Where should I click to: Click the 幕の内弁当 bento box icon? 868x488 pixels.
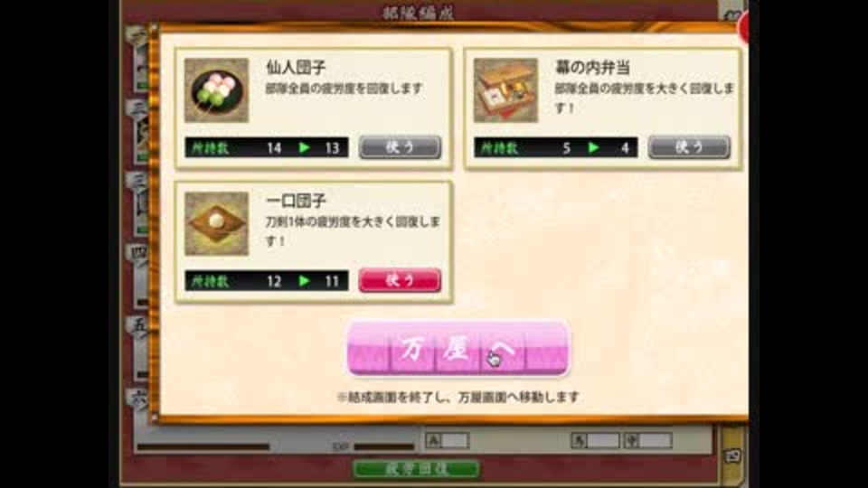(506, 90)
